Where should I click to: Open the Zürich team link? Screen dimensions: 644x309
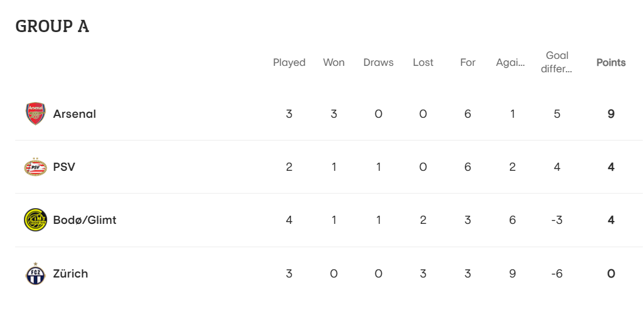pos(71,273)
